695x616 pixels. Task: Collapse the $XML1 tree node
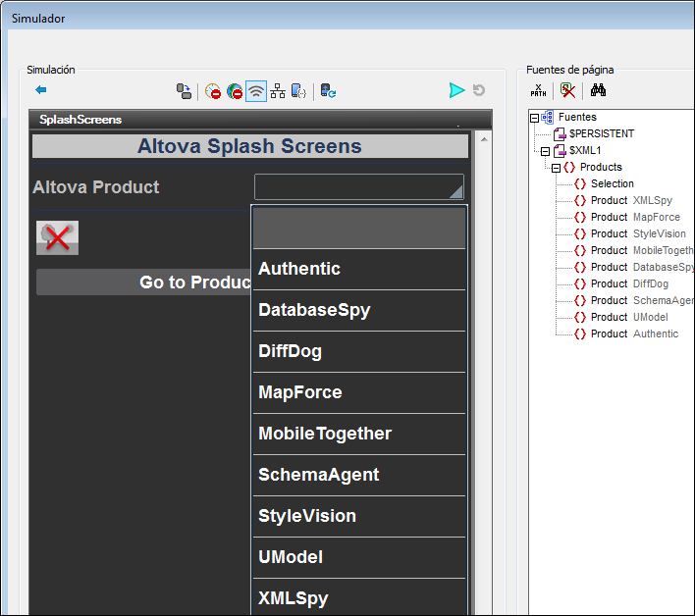(545, 151)
